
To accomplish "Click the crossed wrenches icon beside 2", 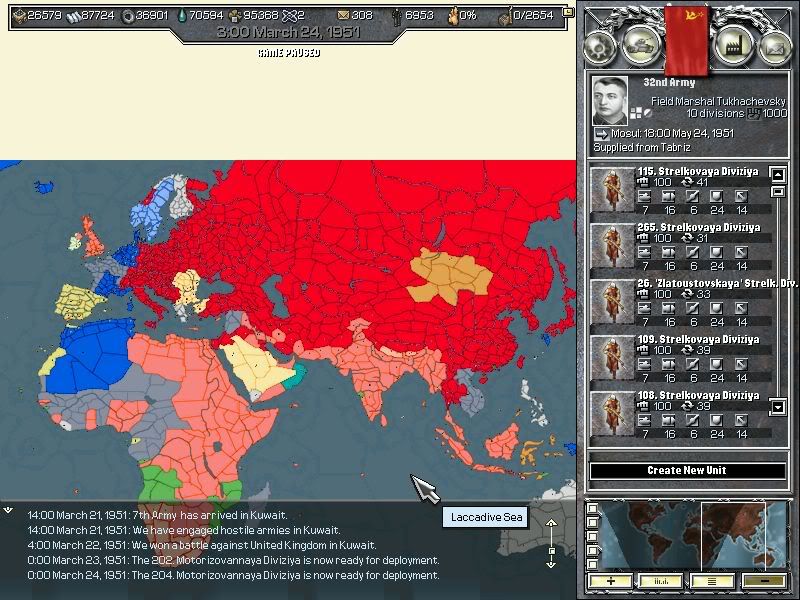I will point(289,16).
